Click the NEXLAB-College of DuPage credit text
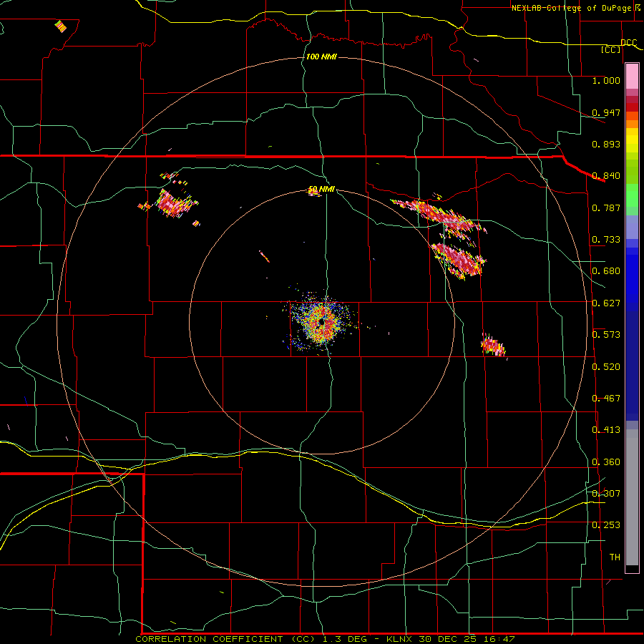This screenshot has width=644, height=644. [x=573, y=8]
